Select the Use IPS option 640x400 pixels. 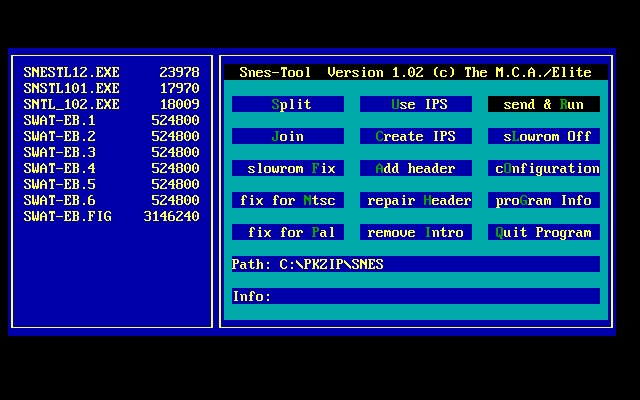click(416, 104)
